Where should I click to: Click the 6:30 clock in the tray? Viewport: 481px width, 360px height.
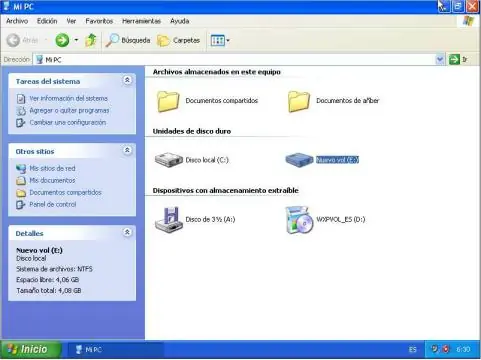pos(463,350)
